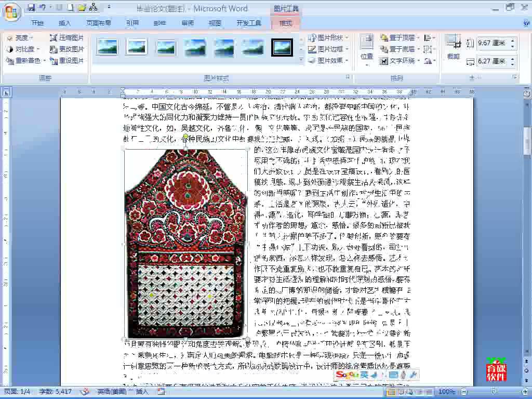Click the organization chart icon in the quick access toolbar
This screenshot has width=532, height=399.
tap(94, 7)
